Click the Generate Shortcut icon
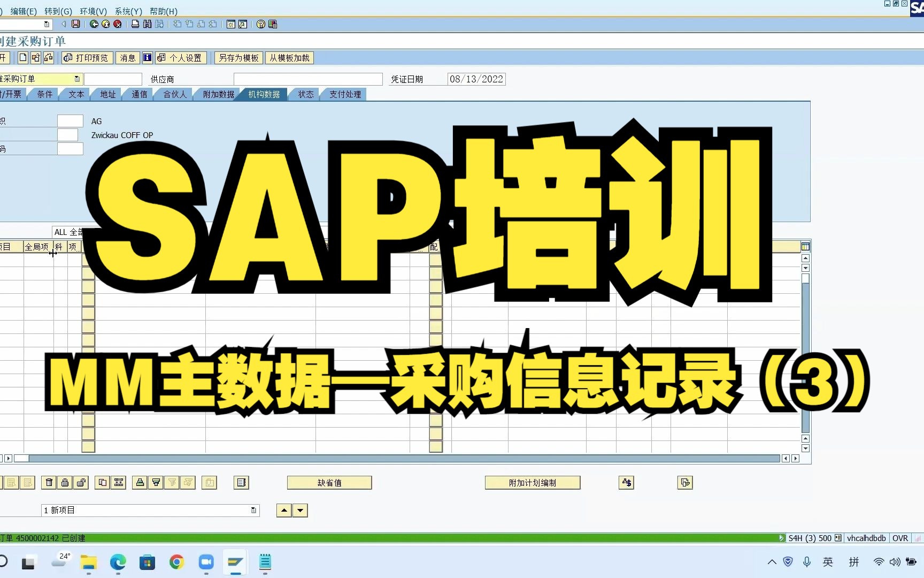The width and height of the screenshot is (924, 578). pyautogui.click(x=243, y=24)
